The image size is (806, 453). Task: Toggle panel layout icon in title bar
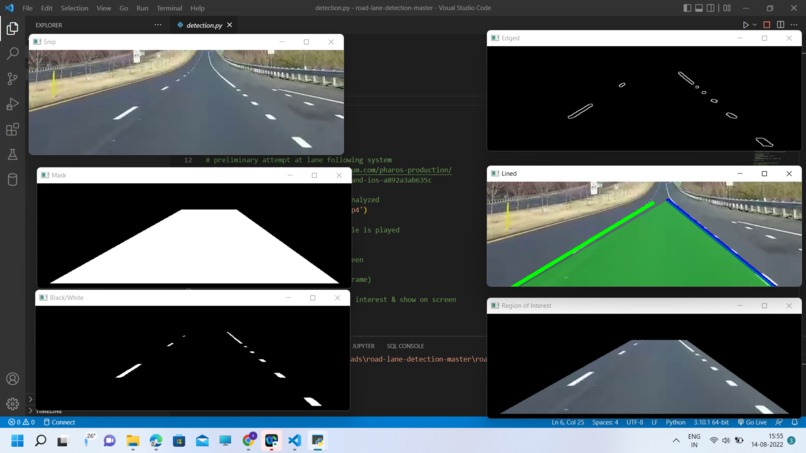(x=699, y=8)
